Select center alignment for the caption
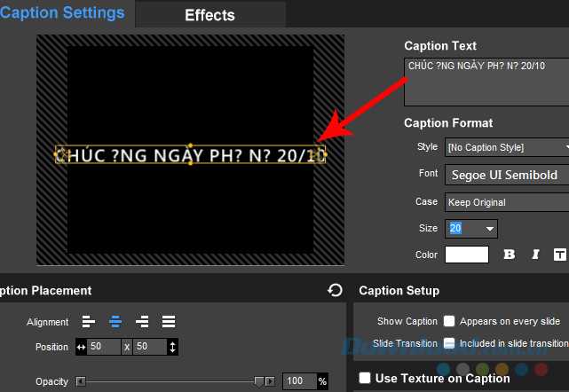The image size is (569, 392). click(x=115, y=321)
